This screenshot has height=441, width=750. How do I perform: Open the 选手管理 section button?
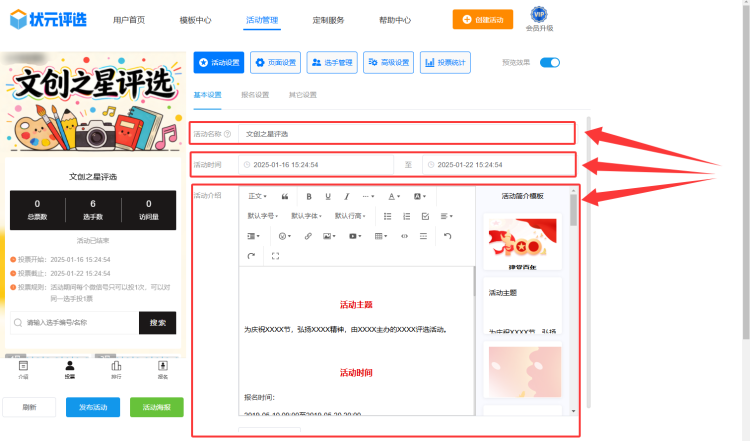coord(332,63)
